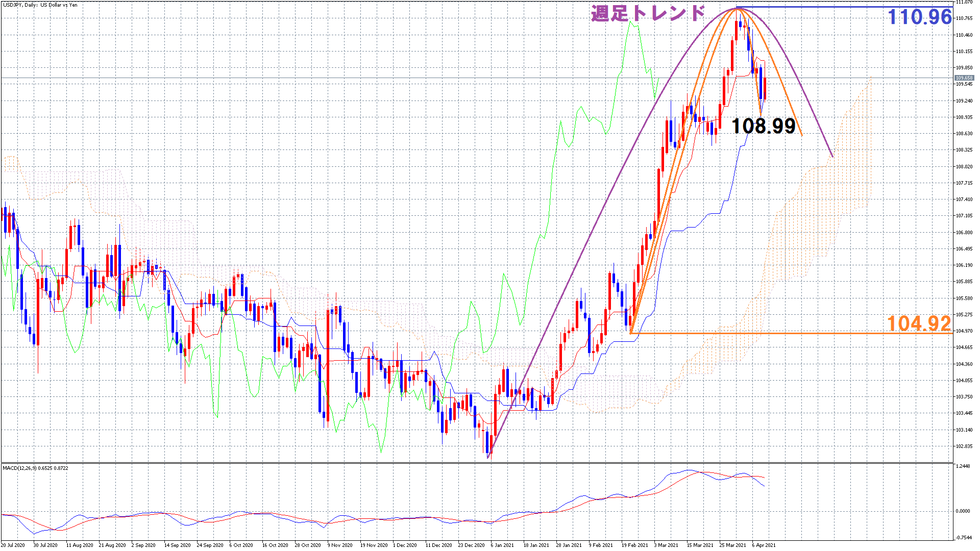Click the 25 Mar 2021 date label
Viewport: 980px width, 551px height.
click(x=732, y=545)
